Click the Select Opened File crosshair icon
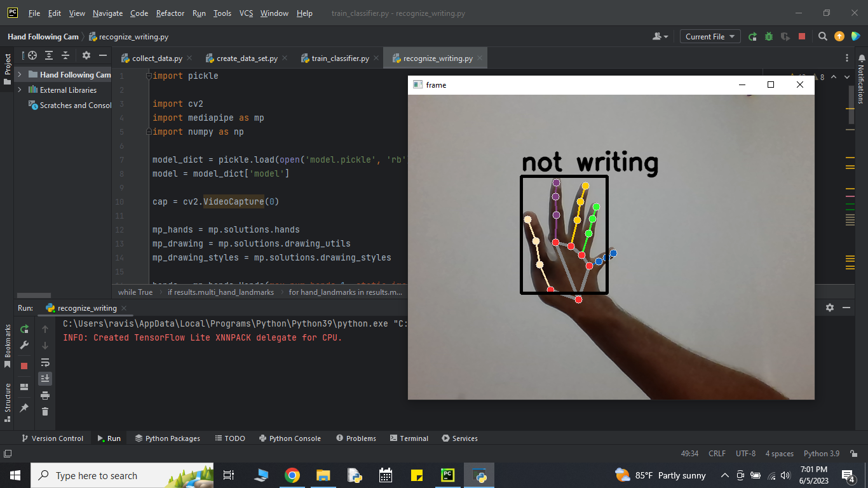Viewport: 868px width, 488px height. (32, 55)
